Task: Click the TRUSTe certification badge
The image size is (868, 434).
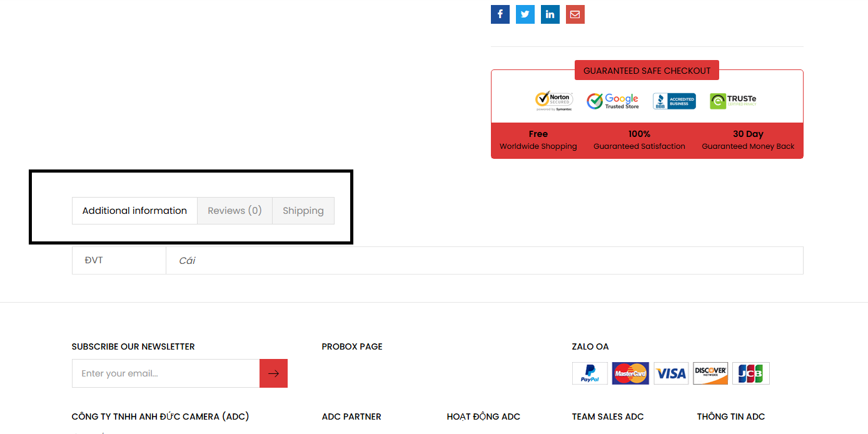Action: pos(733,101)
